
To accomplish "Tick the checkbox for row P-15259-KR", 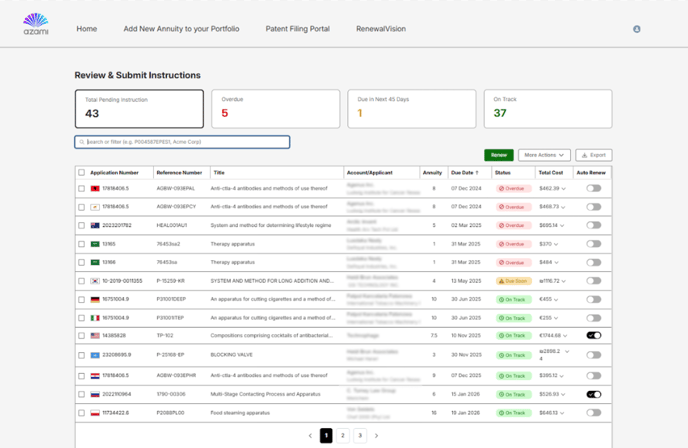I will point(81,281).
